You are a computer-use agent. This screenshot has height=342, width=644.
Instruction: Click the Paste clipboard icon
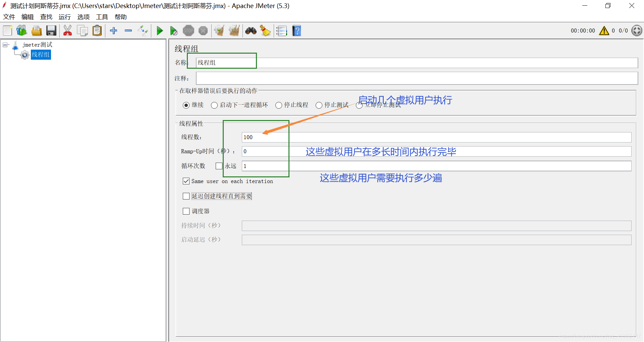tap(97, 31)
